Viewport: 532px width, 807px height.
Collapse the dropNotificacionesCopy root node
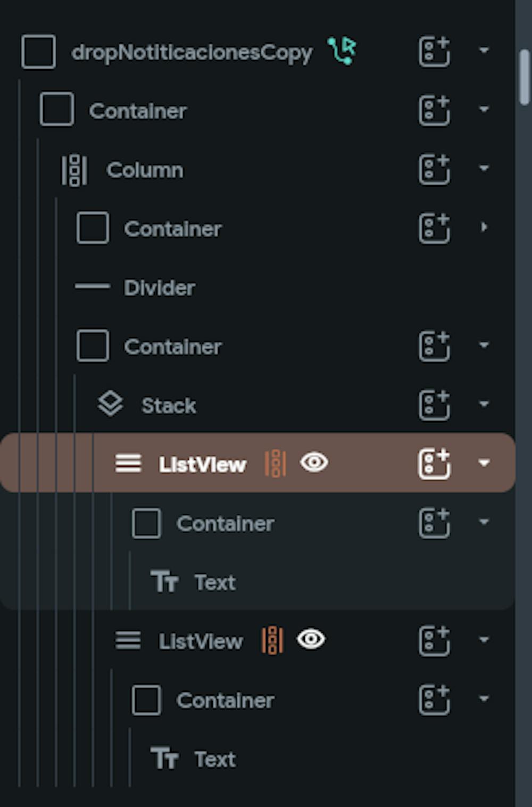click(484, 51)
